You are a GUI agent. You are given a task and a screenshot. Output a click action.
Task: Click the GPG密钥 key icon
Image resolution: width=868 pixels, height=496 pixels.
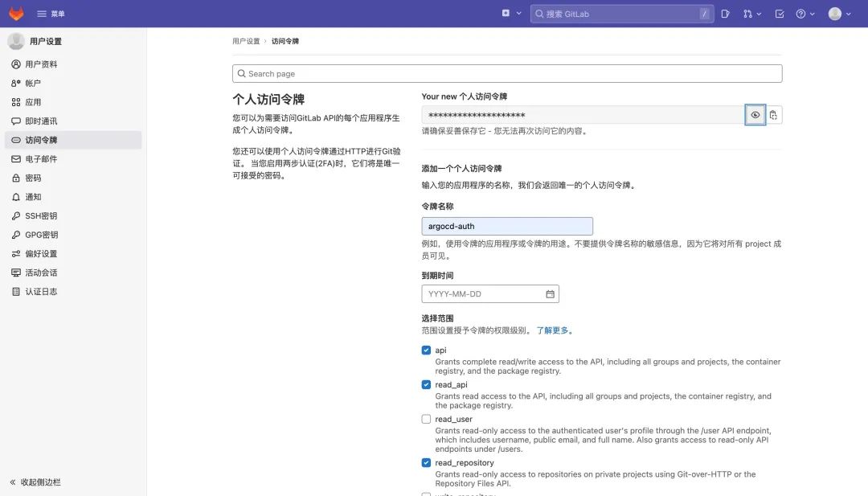tap(16, 235)
